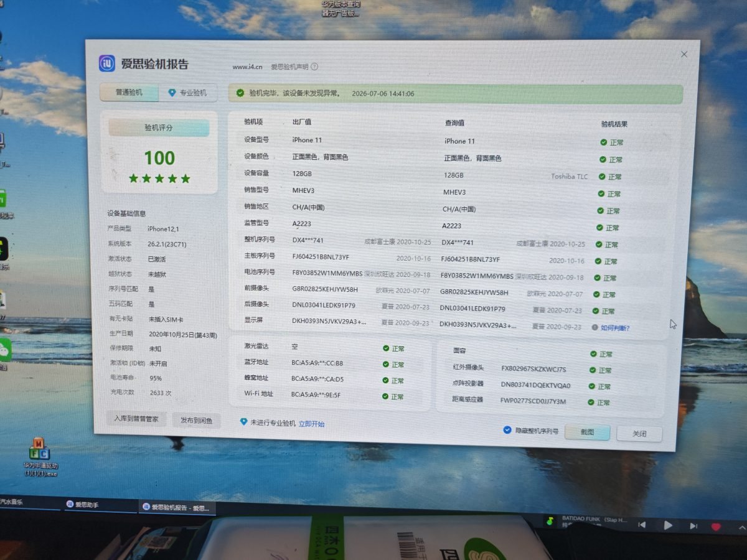Screen dimensions: 747x560
Task: Switch to the 普通验机 tab
Action: 129,93
